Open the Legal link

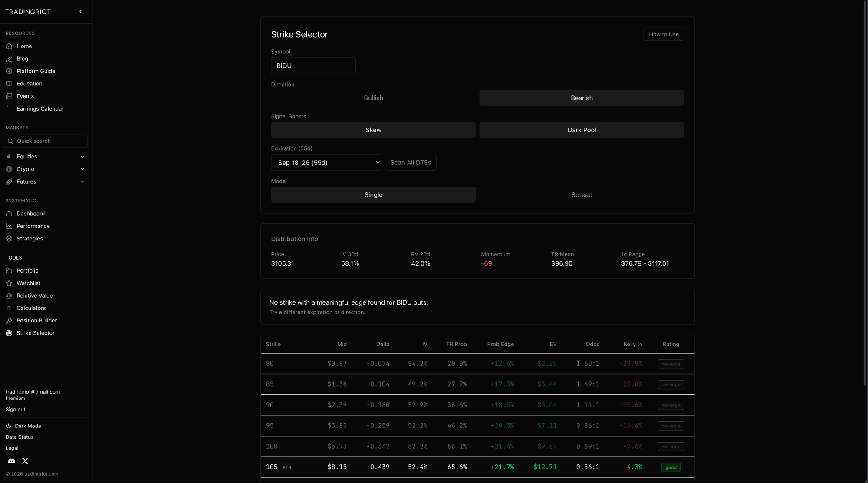tap(12, 448)
